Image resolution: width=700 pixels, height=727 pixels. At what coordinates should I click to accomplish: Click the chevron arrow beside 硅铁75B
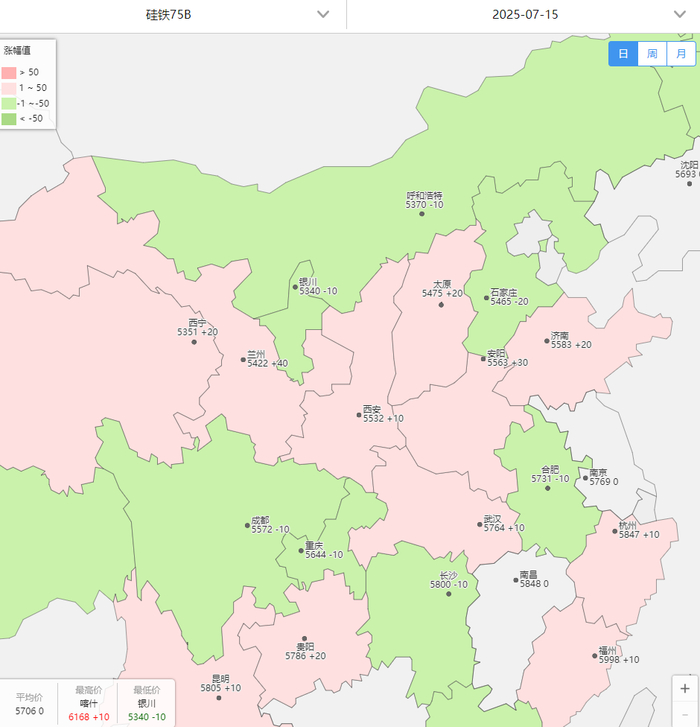click(323, 14)
